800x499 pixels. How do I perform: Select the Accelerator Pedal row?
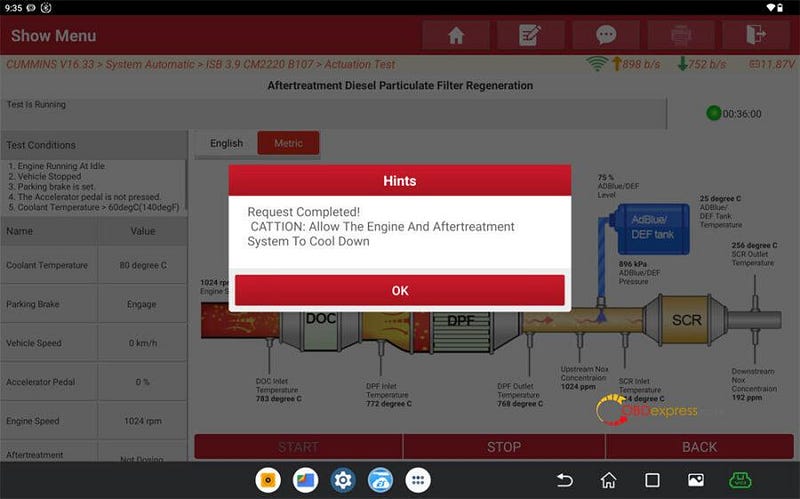tap(94, 382)
